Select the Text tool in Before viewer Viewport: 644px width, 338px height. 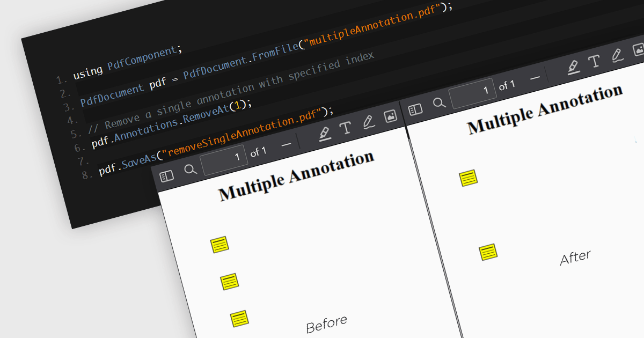point(345,128)
